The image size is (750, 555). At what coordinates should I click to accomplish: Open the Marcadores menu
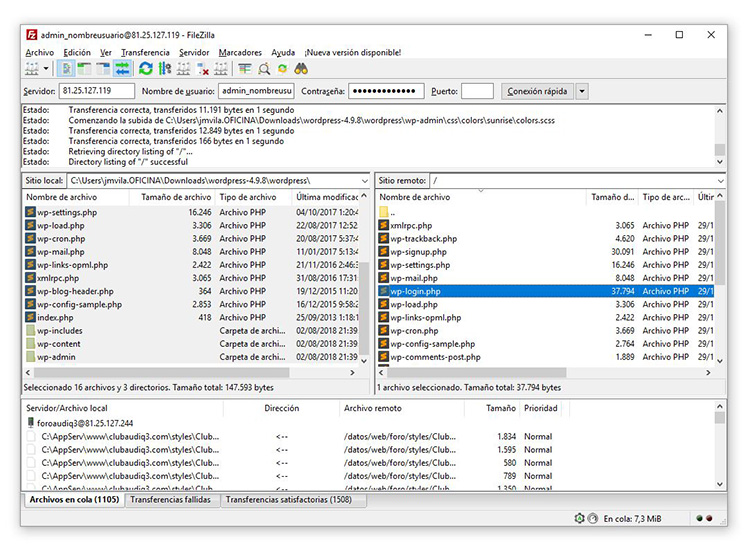240,53
